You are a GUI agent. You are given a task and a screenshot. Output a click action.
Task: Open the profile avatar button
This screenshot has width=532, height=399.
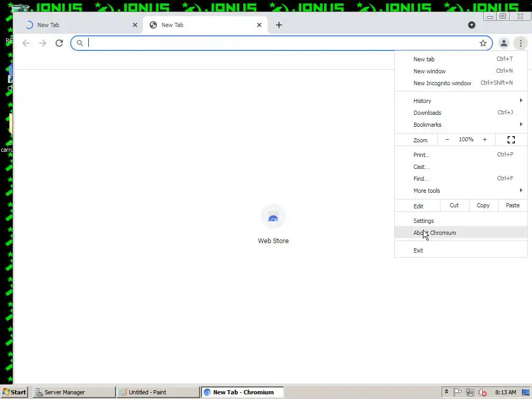click(504, 43)
